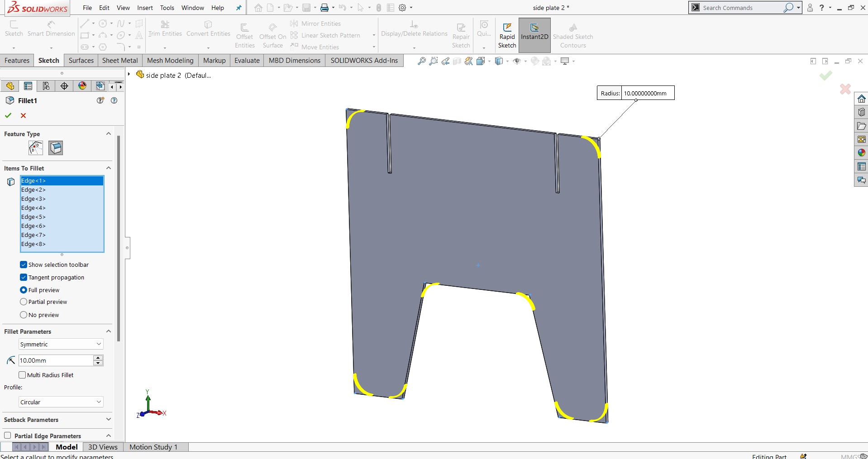Disable the Tangent propagation checkbox
Image resolution: width=868 pixels, height=459 pixels.
coord(24,277)
